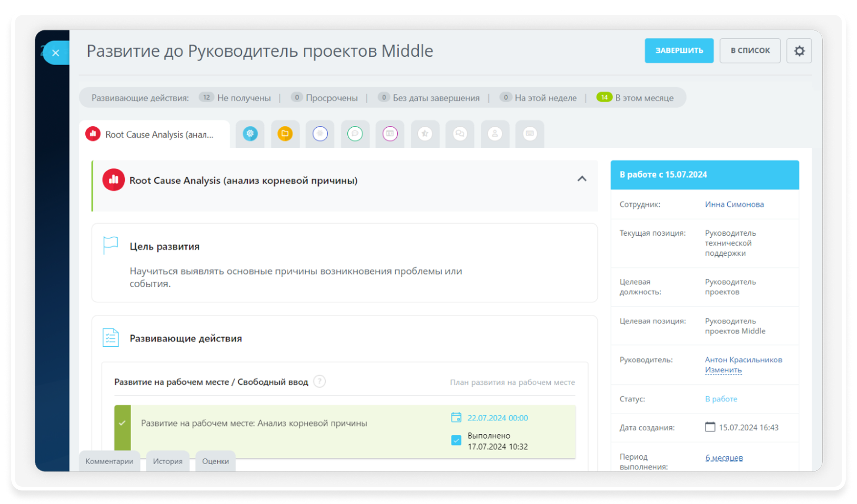The image size is (857, 504).
Task: Click the 22.07.2024 date picker
Action: click(497, 418)
